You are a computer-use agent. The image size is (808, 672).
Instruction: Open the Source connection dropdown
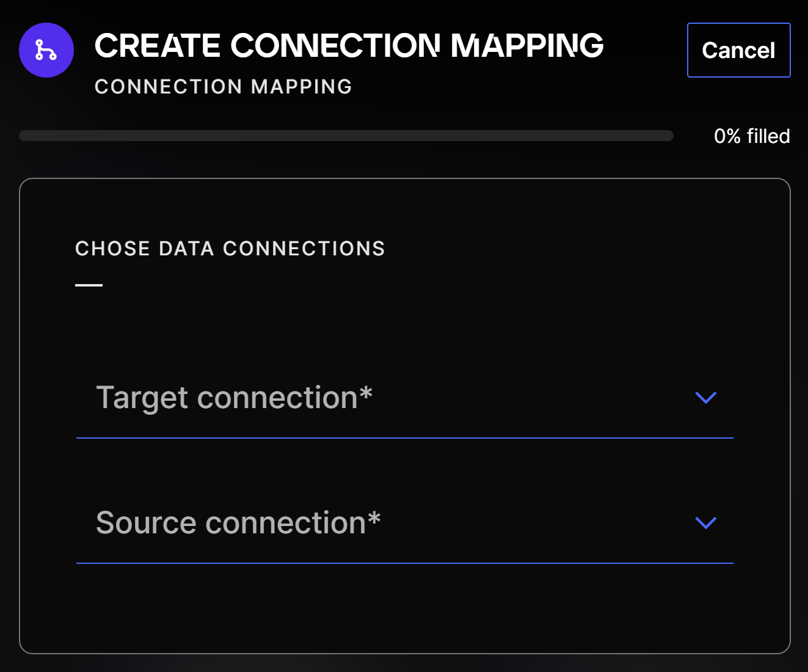[404, 523]
